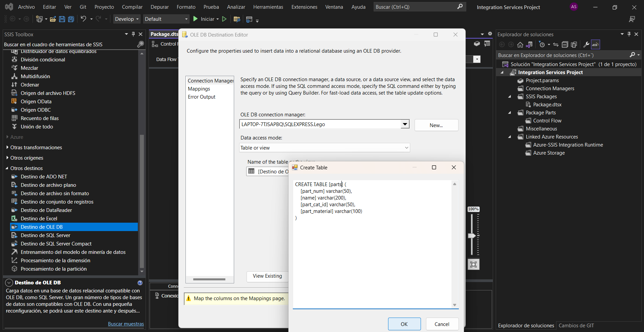Toggle sync with active document icon
The width and height of the screenshot is (644, 332).
556,45
